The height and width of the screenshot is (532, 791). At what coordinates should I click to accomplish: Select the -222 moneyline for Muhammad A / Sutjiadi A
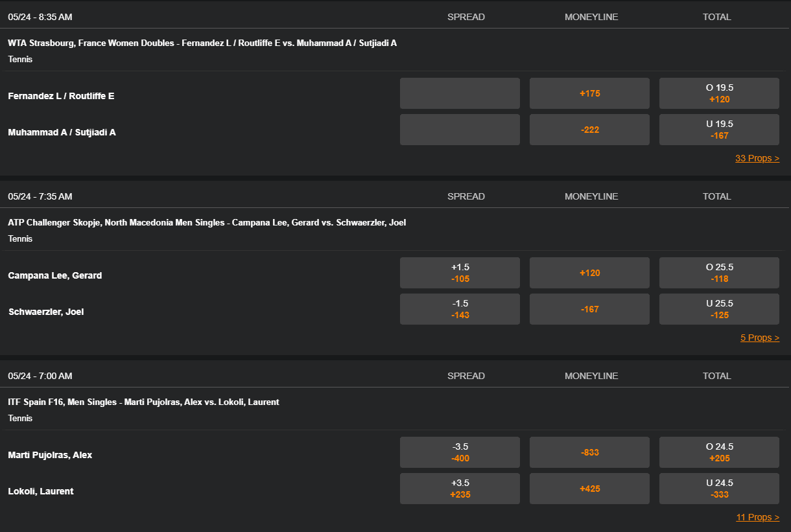pos(589,129)
